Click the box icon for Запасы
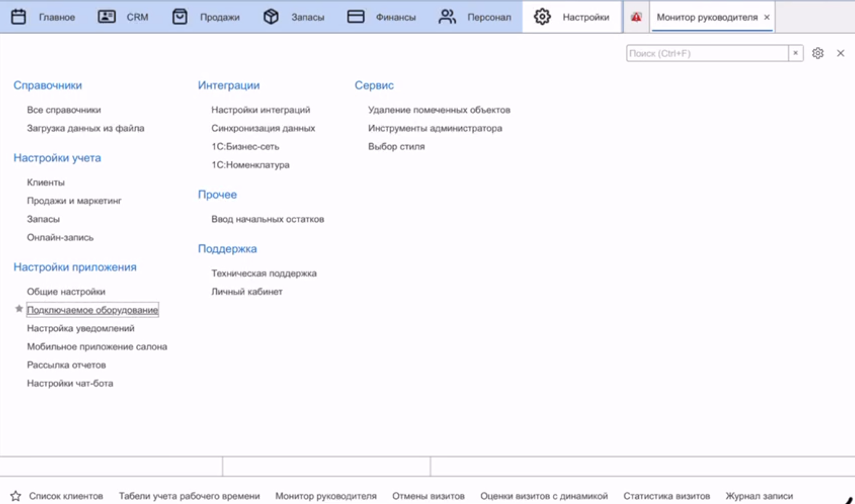This screenshot has width=855, height=504. click(x=271, y=17)
